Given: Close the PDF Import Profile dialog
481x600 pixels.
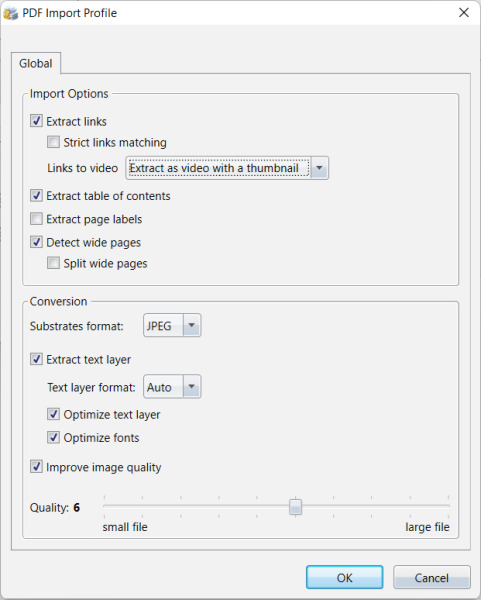Looking at the screenshot, I should pyautogui.click(x=464, y=13).
